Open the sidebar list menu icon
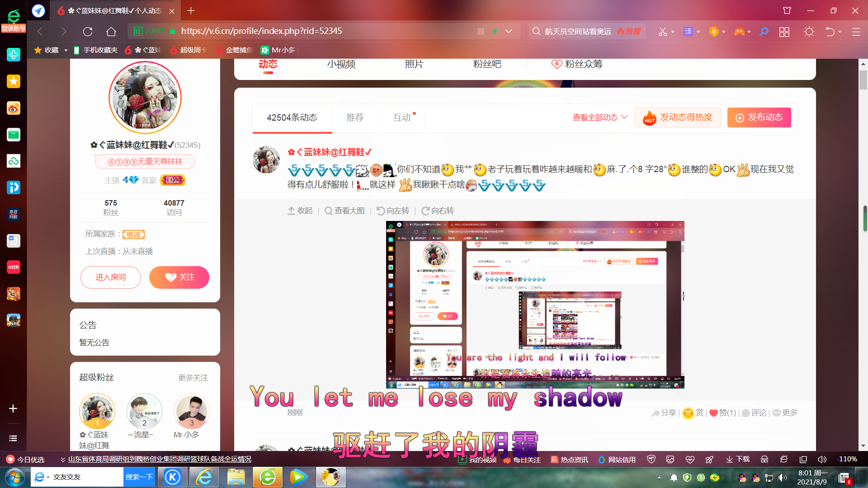Screen dimensions: 868x488 click(x=13, y=438)
